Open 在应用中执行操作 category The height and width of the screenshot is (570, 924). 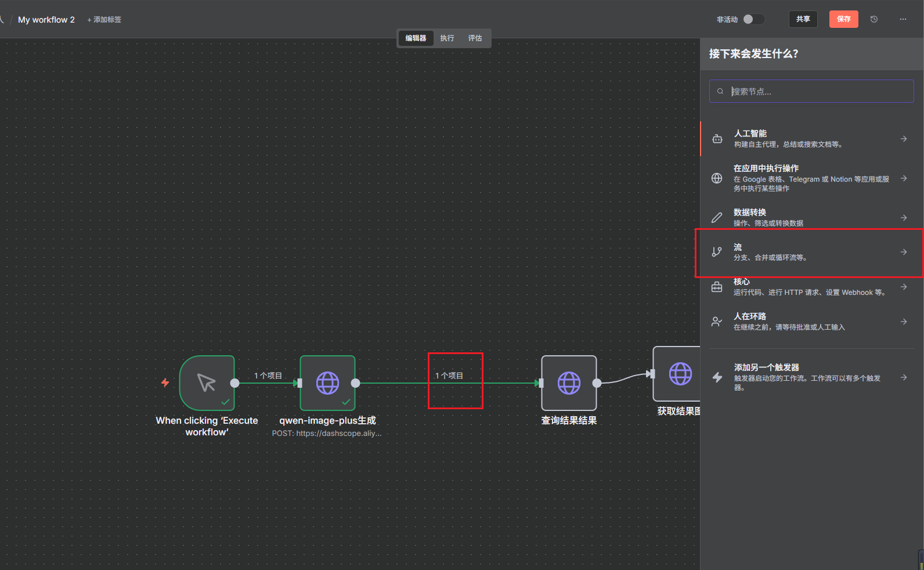(811, 178)
